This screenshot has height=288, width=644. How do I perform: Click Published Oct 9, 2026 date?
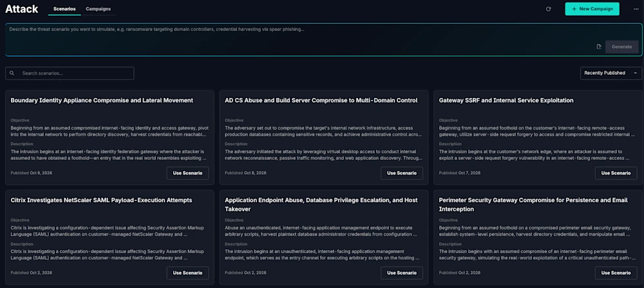coord(31,173)
